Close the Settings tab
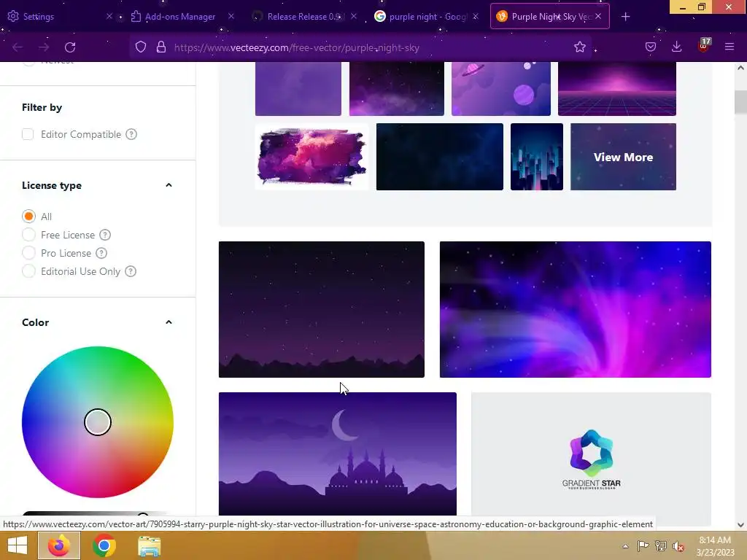Viewport: 747px width, 560px height. click(109, 16)
